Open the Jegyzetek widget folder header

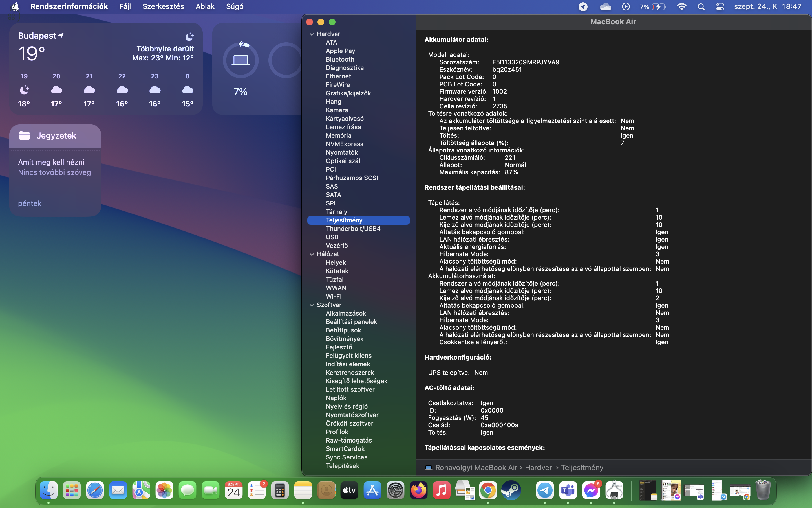point(55,136)
